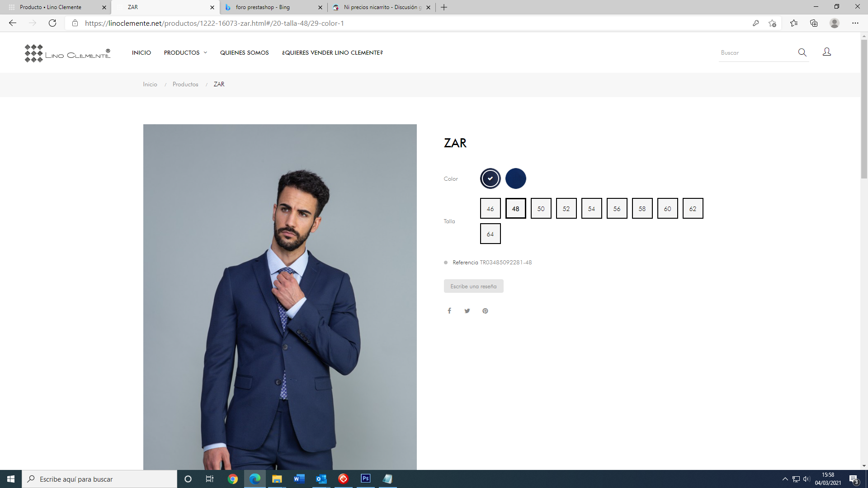Refresh the page with reload button
The height and width of the screenshot is (488, 868).
click(52, 23)
